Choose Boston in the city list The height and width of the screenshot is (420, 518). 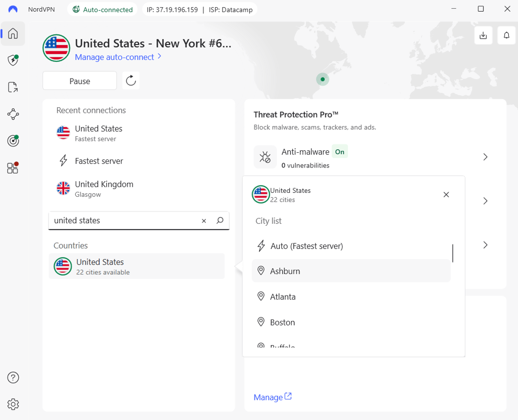351,322
